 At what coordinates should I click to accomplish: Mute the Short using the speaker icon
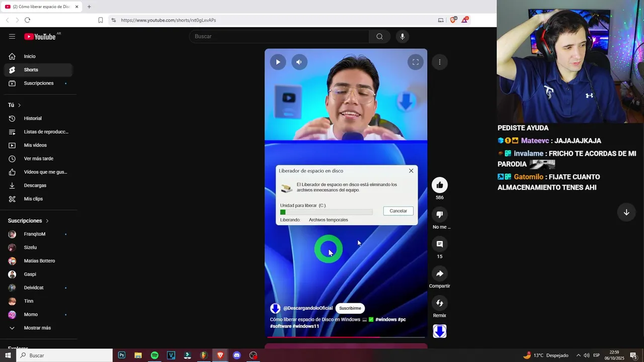point(299,62)
